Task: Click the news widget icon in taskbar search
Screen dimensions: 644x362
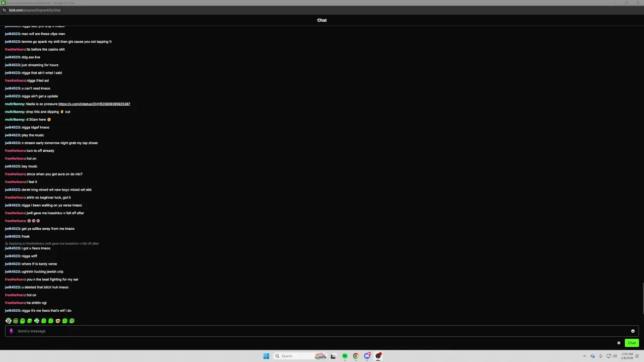Action: pos(320,356)
